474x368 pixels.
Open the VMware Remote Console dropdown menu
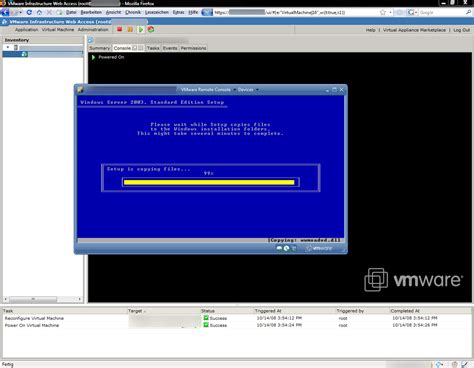(x=208, y=90)
